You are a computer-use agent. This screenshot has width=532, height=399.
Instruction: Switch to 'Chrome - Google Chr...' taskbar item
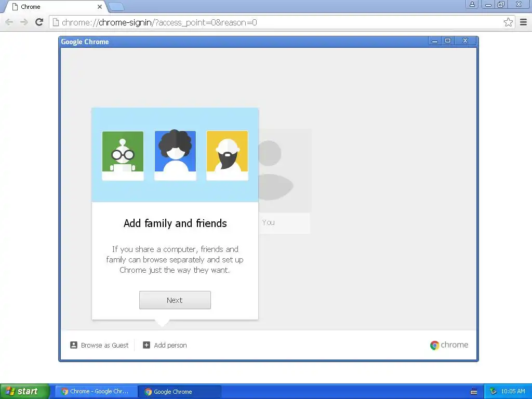[x=96, y=391]
